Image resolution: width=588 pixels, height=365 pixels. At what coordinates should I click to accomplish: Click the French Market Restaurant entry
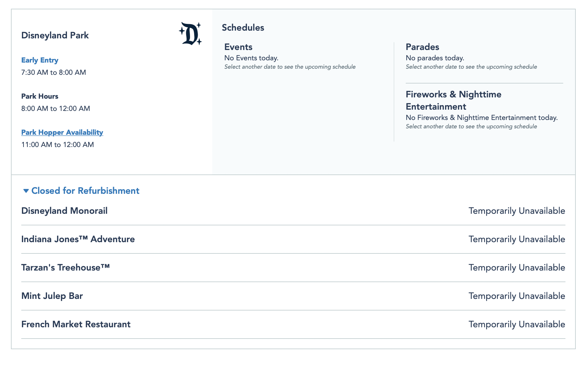(76, 324)
